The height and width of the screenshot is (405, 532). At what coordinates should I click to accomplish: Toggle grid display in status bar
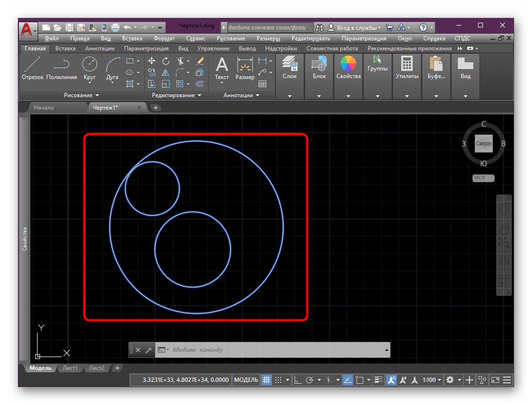click(x=267, y=380)
